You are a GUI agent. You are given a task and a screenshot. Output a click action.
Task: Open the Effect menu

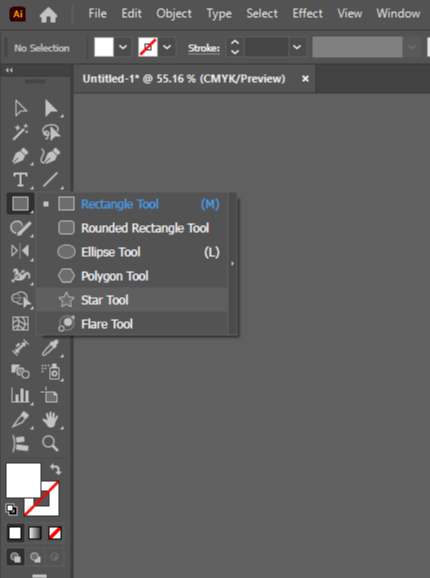307,14
